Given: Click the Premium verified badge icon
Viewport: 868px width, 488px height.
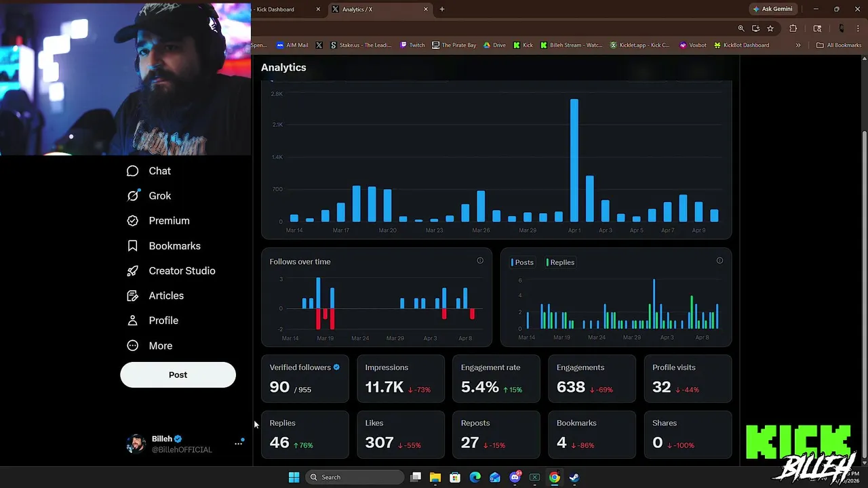Looking at the screenshot, I should pos(133,221).
